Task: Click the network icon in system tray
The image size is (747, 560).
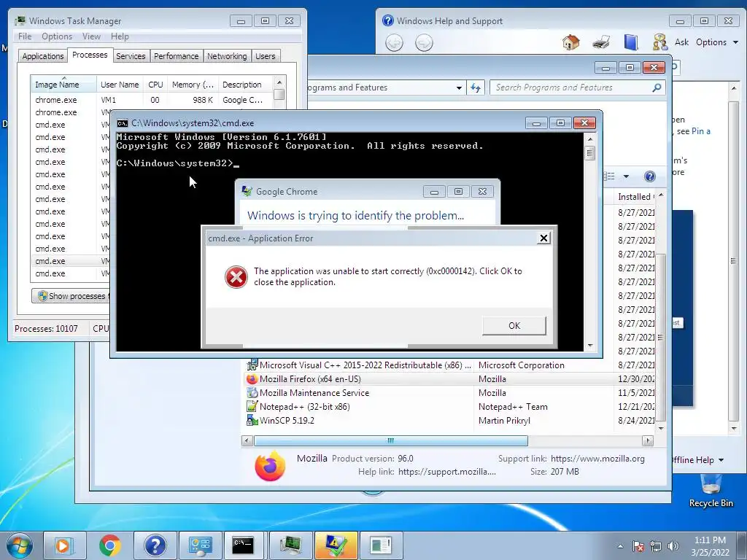Action: pos(656,546)
